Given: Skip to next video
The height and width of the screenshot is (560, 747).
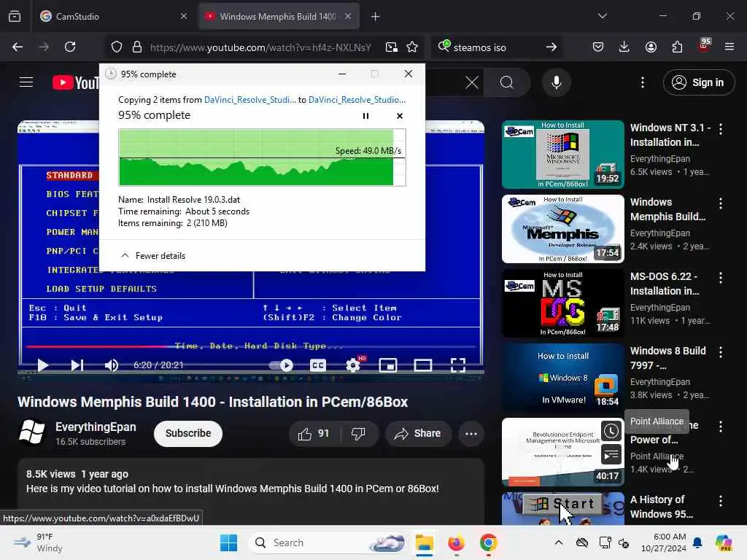Looking at the screenshot, I should coord(77,365).
